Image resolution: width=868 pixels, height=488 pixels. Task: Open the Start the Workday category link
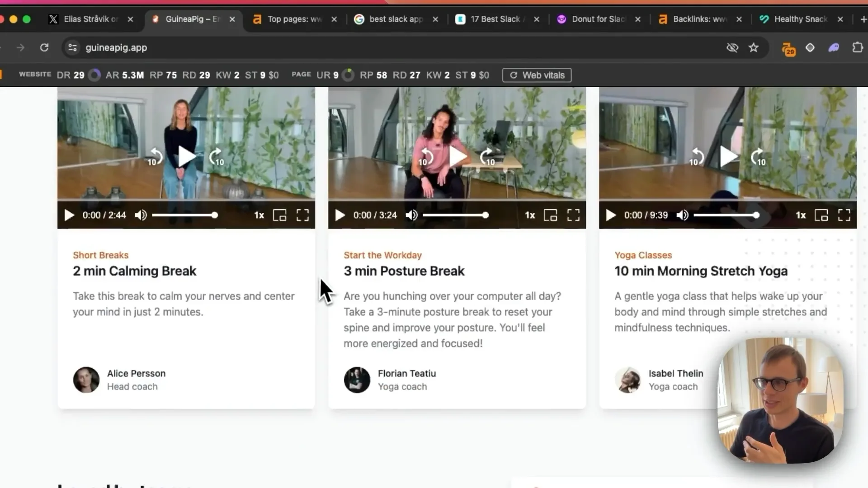click(382, 255)
